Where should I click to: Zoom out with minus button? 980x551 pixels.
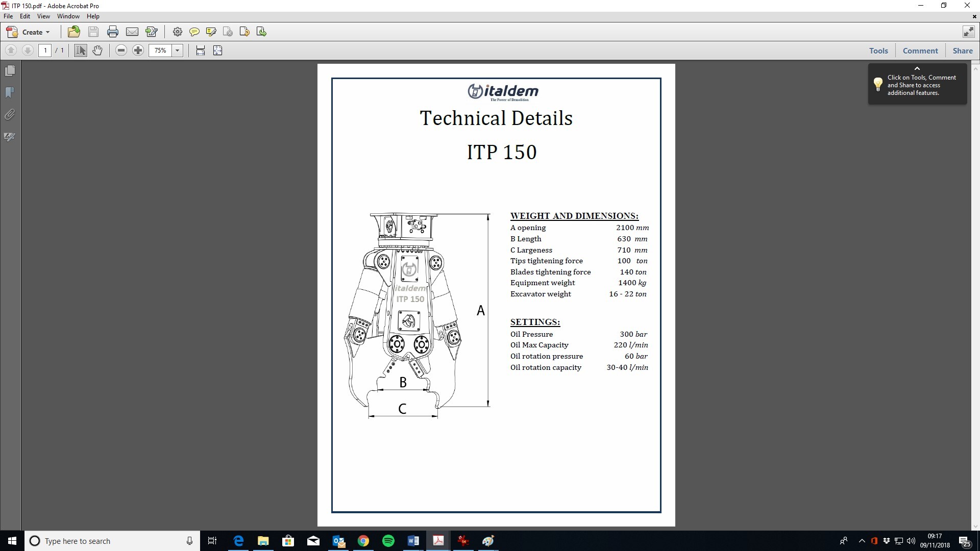click(x=121, y=51)
